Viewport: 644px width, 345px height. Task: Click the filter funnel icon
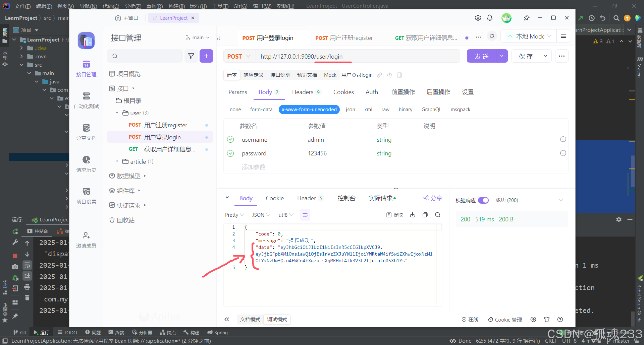point(191,56)
